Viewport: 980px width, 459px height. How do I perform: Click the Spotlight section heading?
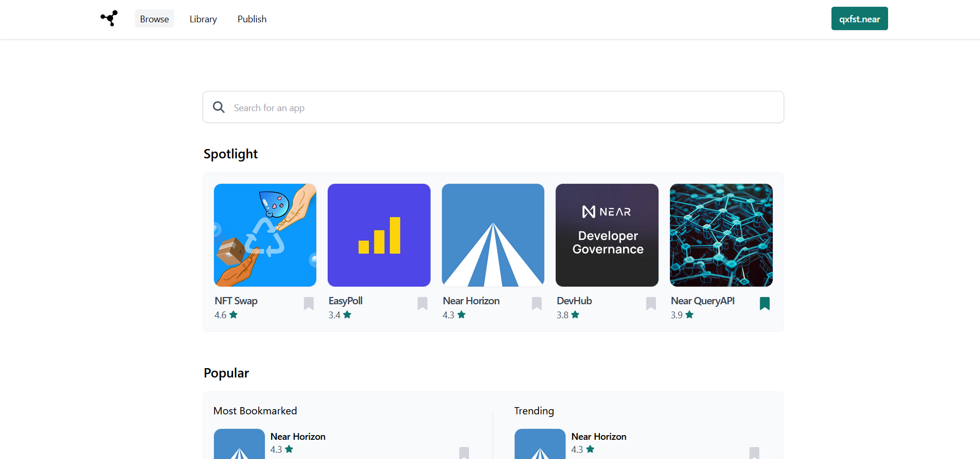pyautogui.click(x=231, y=154)
